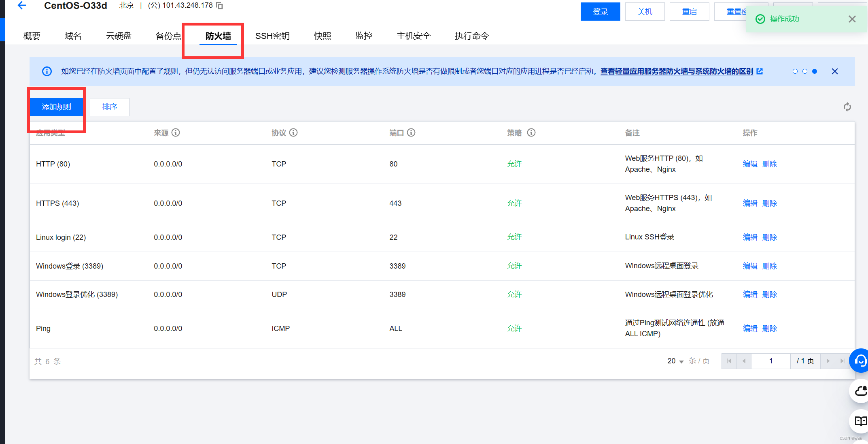Click the 排序 button

(x=110, y=107)
